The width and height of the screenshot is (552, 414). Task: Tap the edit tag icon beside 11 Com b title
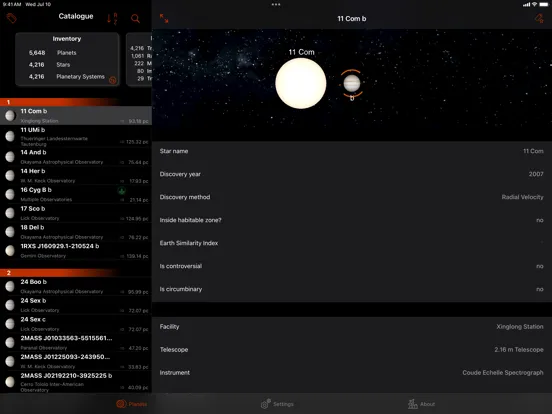click(x=539, y=19)
